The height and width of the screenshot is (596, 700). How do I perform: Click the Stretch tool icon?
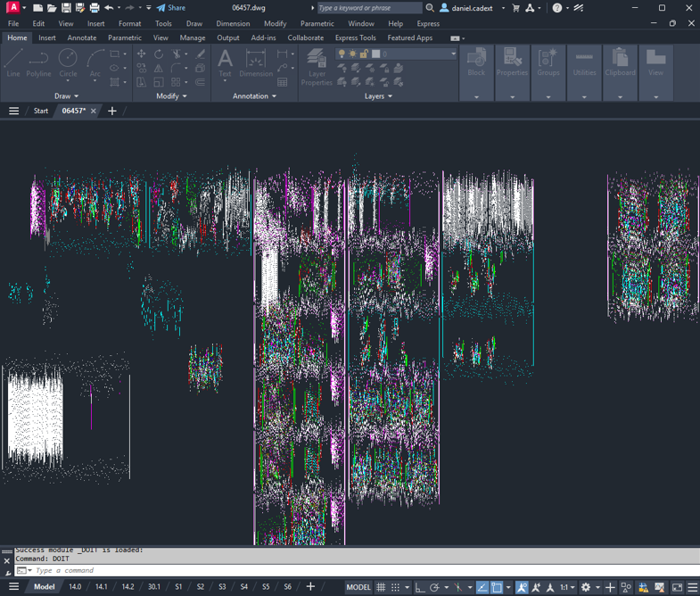pos(142,82)
